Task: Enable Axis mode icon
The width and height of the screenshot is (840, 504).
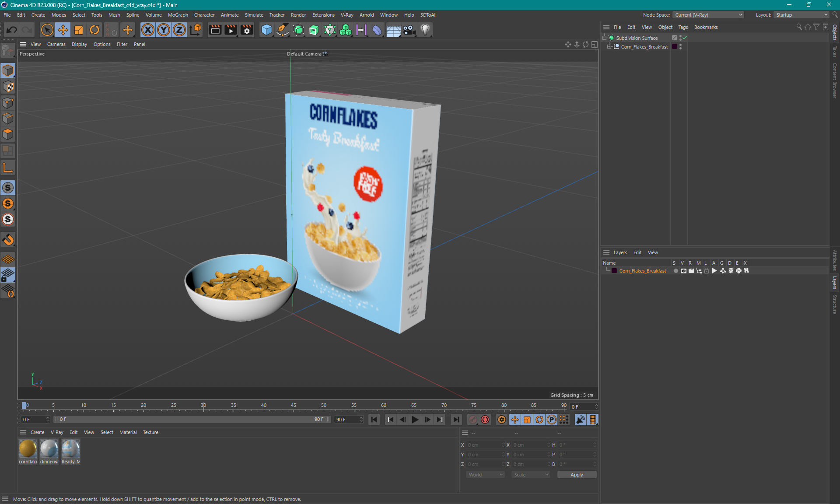Action: 8,168
